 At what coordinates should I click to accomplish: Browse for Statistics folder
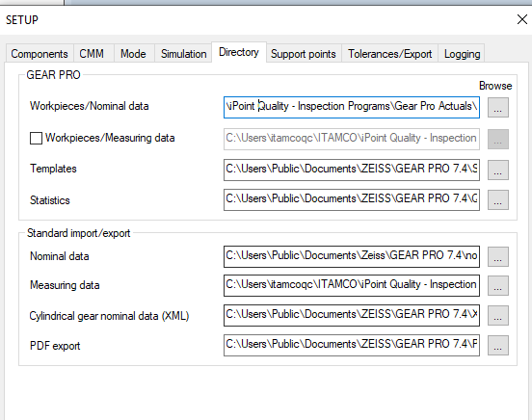(498, 199)
